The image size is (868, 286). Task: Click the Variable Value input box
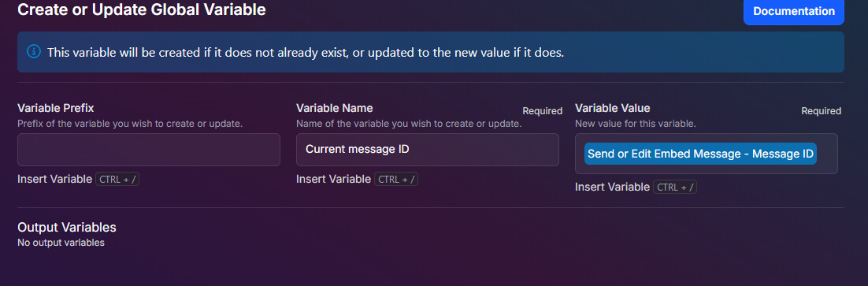point(707,154)
